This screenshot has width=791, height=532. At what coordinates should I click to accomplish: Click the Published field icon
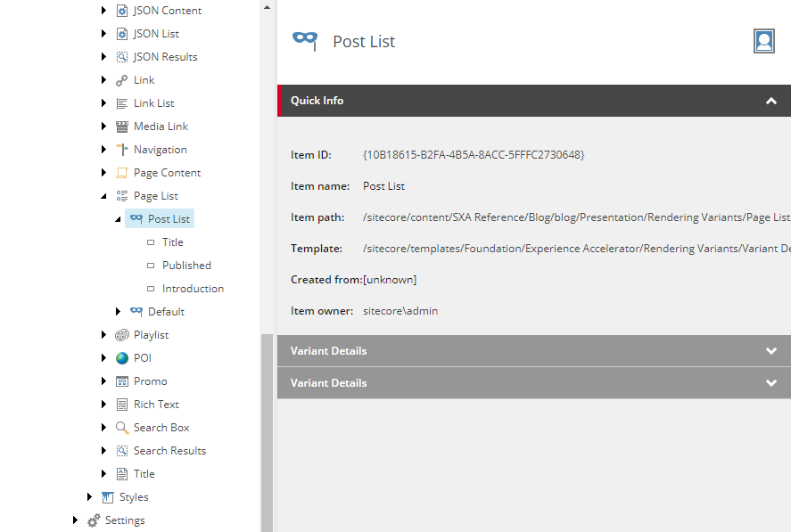click(151, 266)
